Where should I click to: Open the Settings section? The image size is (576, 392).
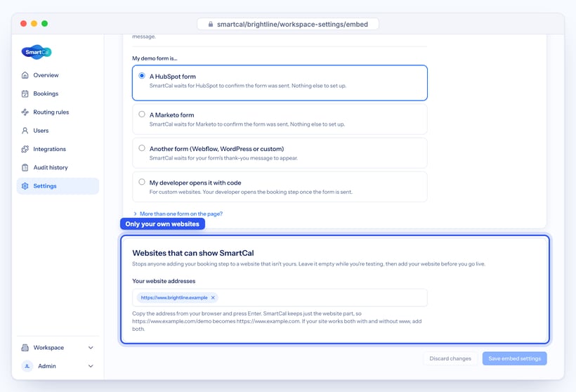tap(58, 186)
